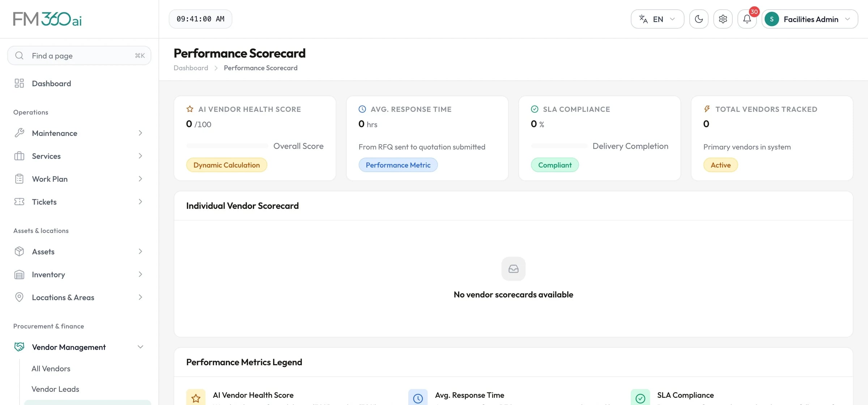Expand the Maintenance chevron
Image resolution: width=868 pixels, height=405 pixels.
point(140,133)
